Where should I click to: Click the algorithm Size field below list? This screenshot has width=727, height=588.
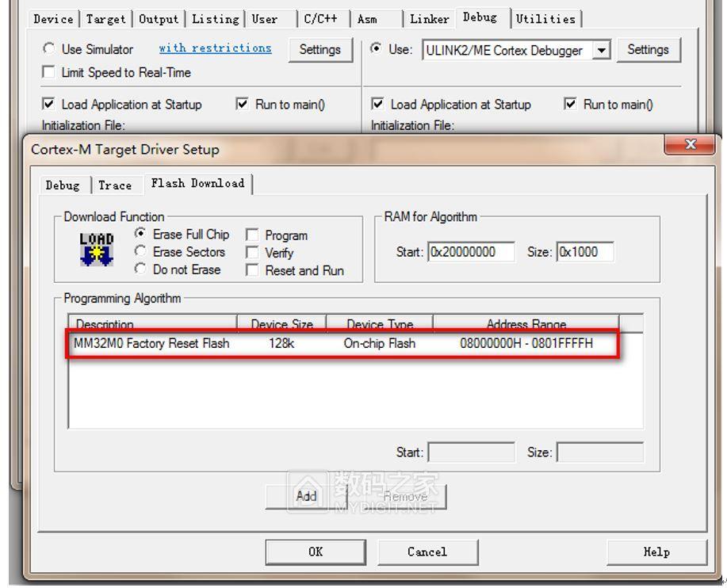tap(600, 452)
